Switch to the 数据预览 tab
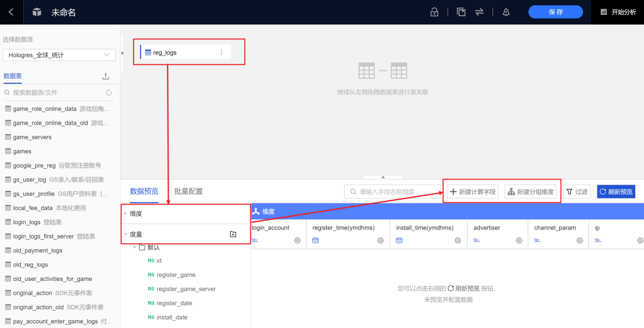Image resolution: width=644 pixels, height=328 pixels. pyautogui.click(x=144, y=191)
